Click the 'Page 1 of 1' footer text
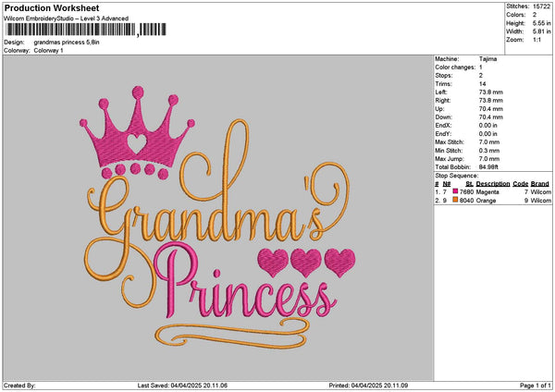This screenshot has width=555, height=392. coord(536,386)
